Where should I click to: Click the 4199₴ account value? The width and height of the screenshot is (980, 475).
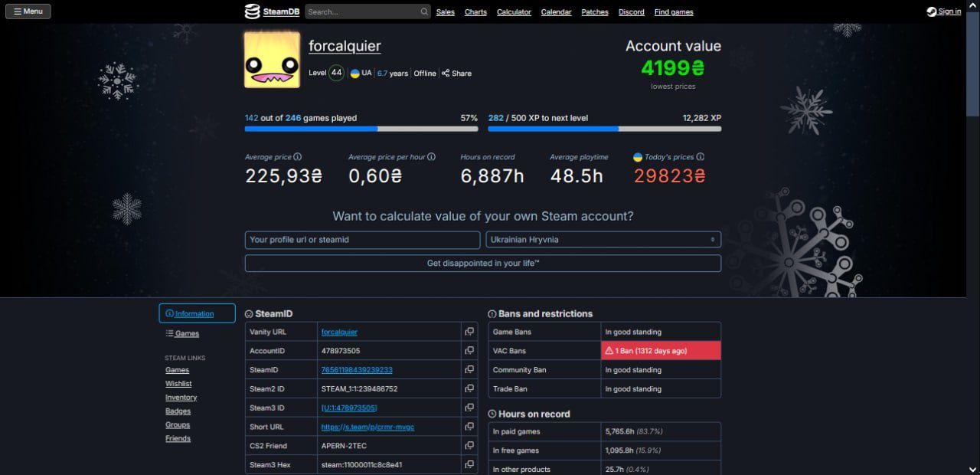(673, 68)
